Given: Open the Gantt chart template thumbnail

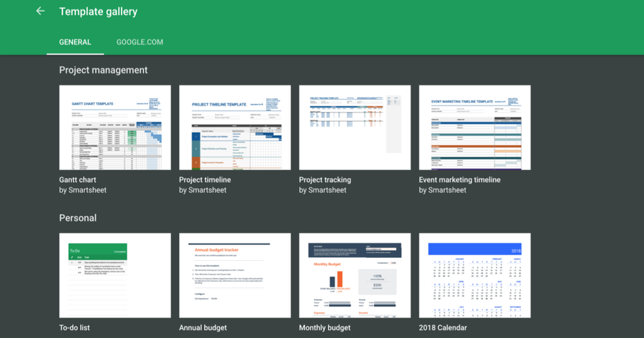Looking at the screenshot, I should point(115,128).
